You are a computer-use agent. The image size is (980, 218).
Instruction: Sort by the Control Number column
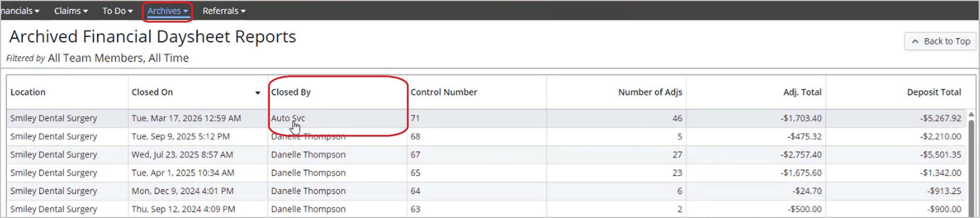click(x=444, y=92)
